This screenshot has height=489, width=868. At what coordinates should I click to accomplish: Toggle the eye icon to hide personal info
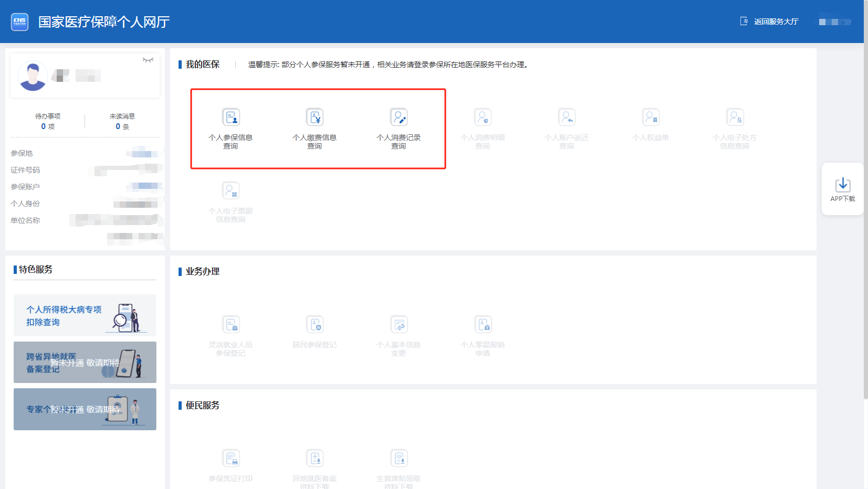[148, 60]
